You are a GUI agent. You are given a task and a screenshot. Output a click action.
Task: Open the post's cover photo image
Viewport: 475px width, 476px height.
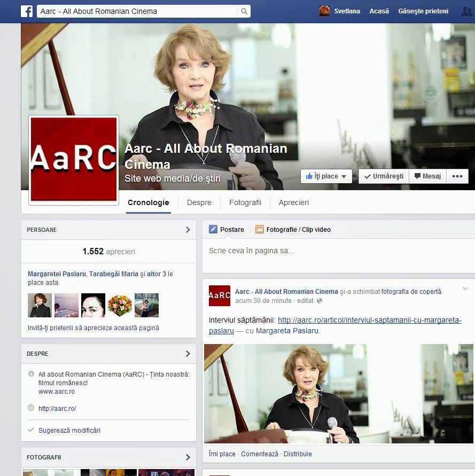point(339,393)
